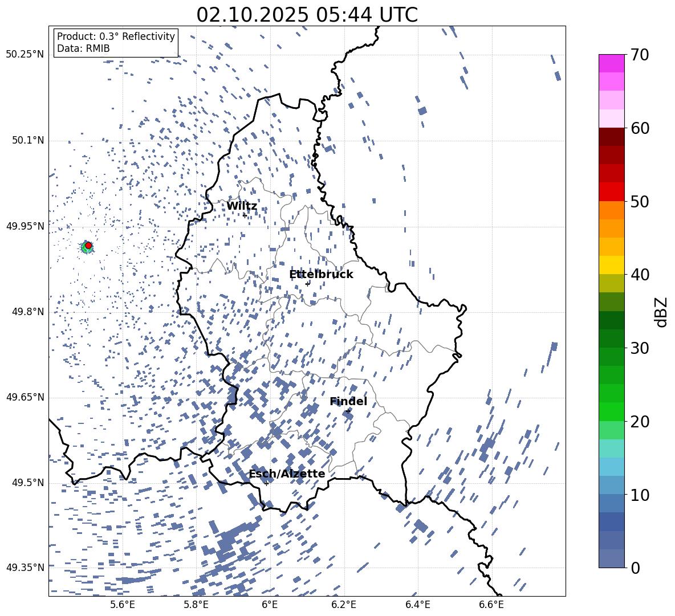Click the Findel location cross marker
This screenshot has width=675, height=616.
348,411
